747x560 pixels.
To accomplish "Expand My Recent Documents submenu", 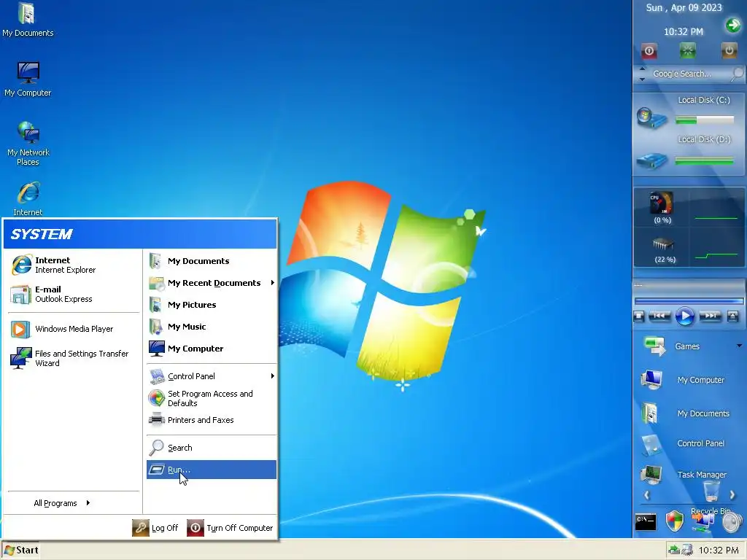I will tap(211, 283).
